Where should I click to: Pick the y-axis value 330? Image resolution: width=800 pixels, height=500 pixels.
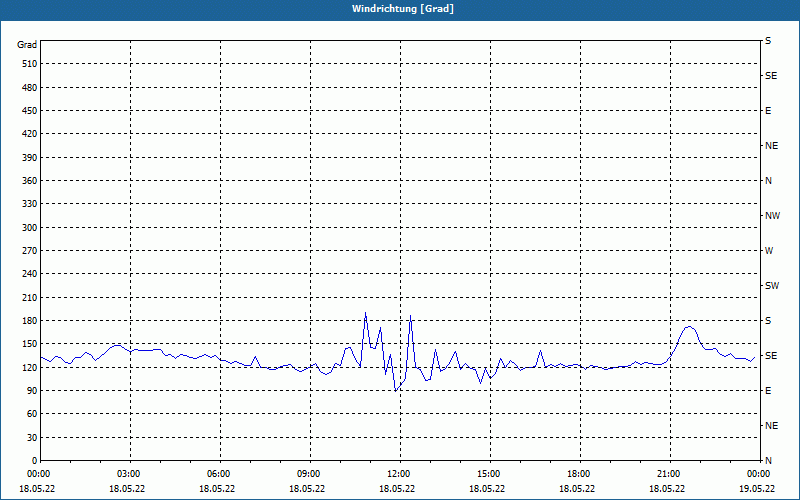coord(30,204)
